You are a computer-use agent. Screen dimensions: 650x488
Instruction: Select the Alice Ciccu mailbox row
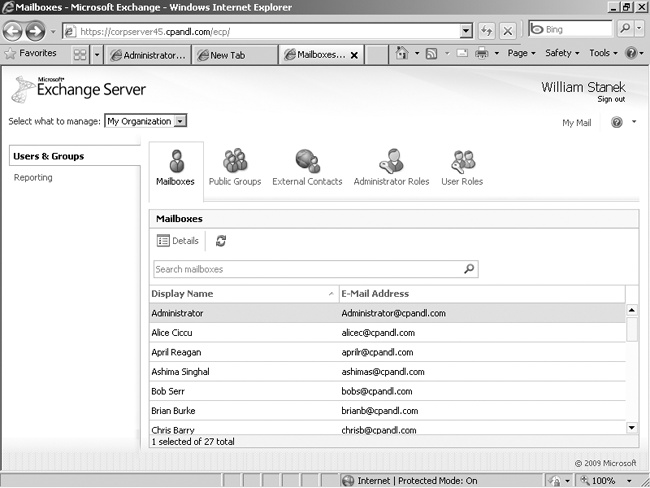387,333
